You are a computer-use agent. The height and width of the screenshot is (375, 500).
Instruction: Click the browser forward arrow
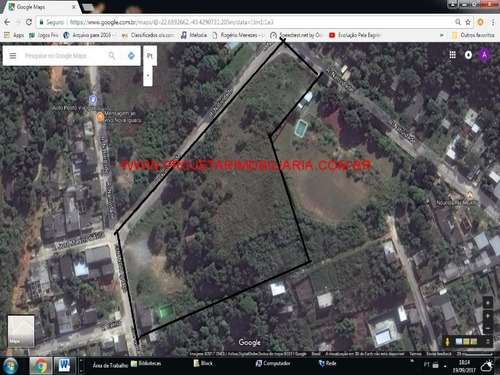18,22
